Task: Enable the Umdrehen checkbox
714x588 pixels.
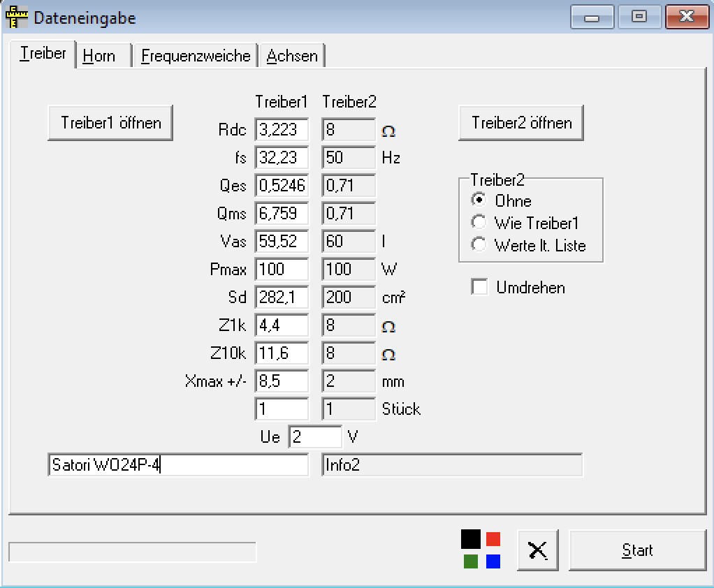Action: click(480, 287)
